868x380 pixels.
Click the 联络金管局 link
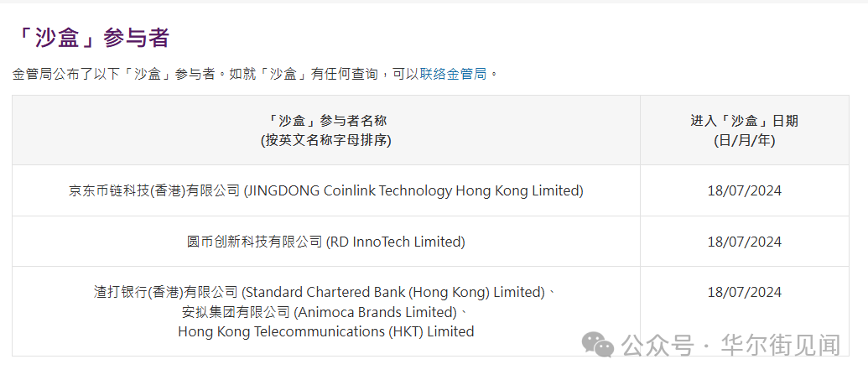[x=452, y=74]
